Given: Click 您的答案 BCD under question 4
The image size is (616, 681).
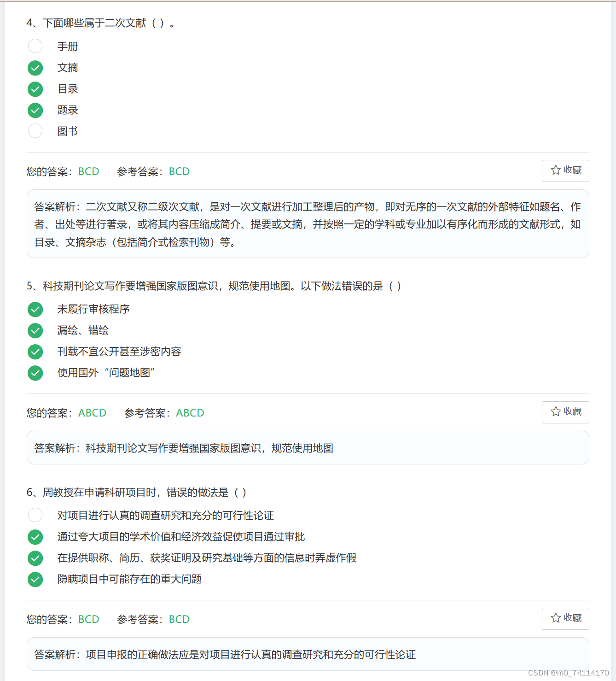Looking at the screenshot, I should [63, 171].
